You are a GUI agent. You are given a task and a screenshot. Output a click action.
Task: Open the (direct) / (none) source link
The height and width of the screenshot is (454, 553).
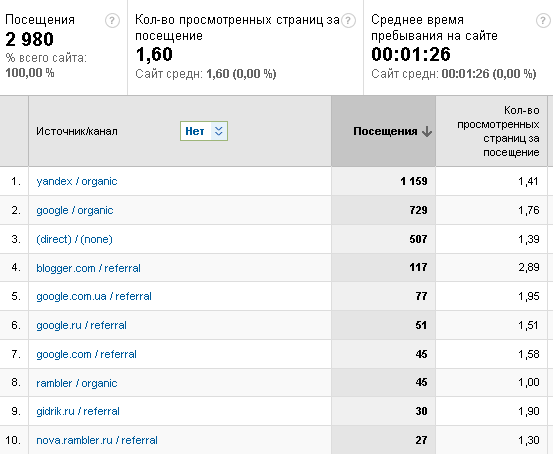coord(74,239)
